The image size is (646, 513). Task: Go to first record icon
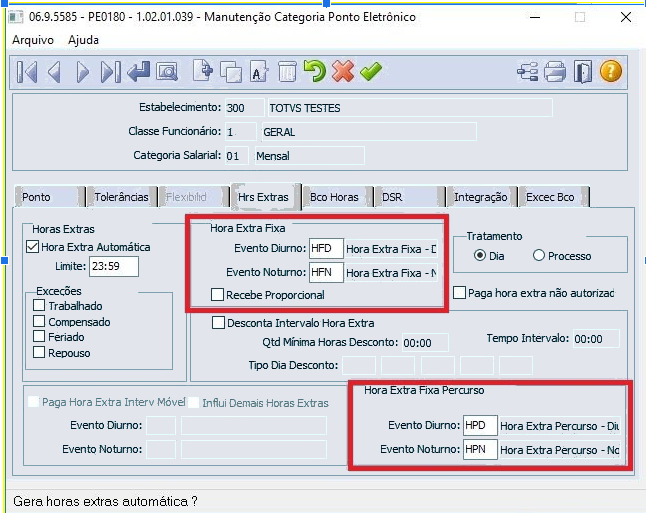click(x=27, y=72)
